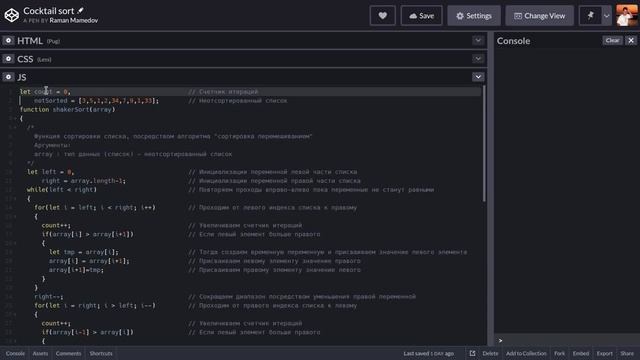Click console command input line
Screen dimensions: 640x360
567,340
